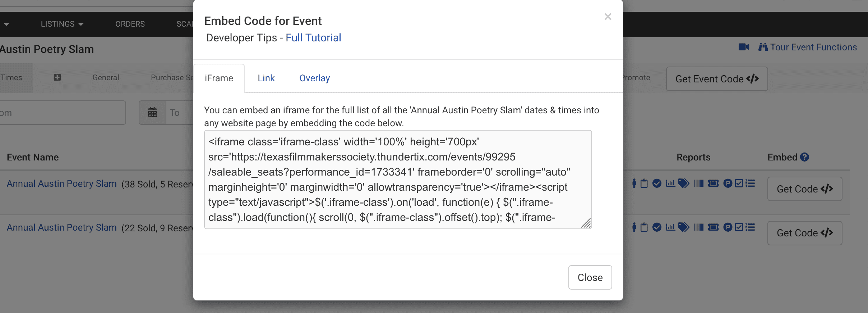The image size is (868, 313).
Task: Open clipboard report icon in second event row
Action: (x=644, y=227)
